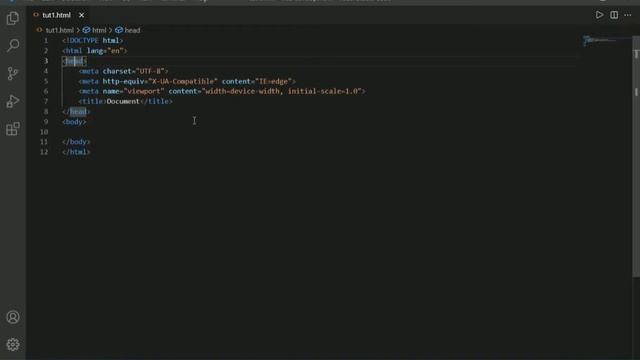The width and height of the screenshot is (640, 360).
Task: Click the X-UA-Compatible meta line
Action: [187, 81]
